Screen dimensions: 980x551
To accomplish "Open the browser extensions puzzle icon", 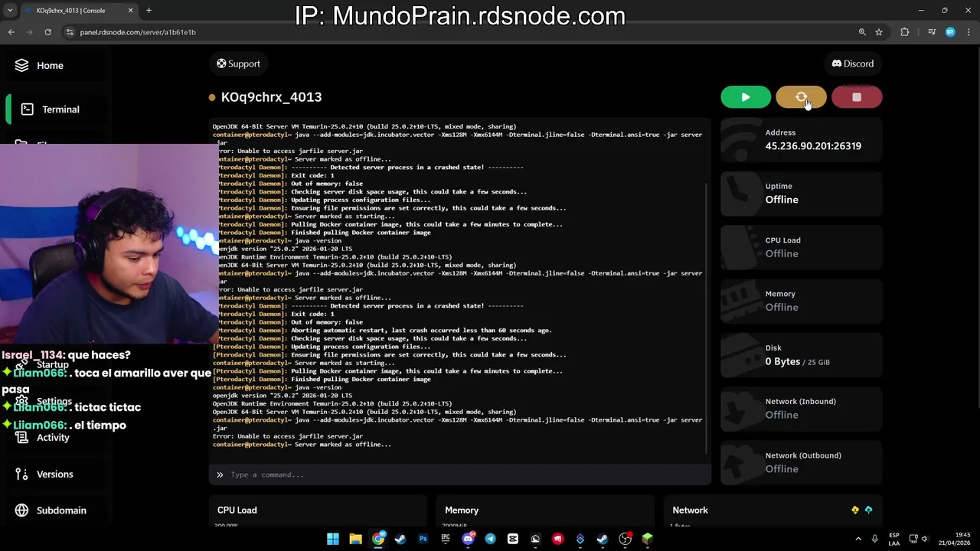I will tap(905, 32).
